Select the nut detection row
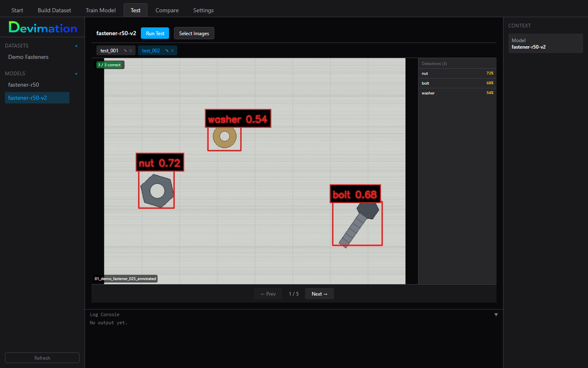 (x=457, y=73)
